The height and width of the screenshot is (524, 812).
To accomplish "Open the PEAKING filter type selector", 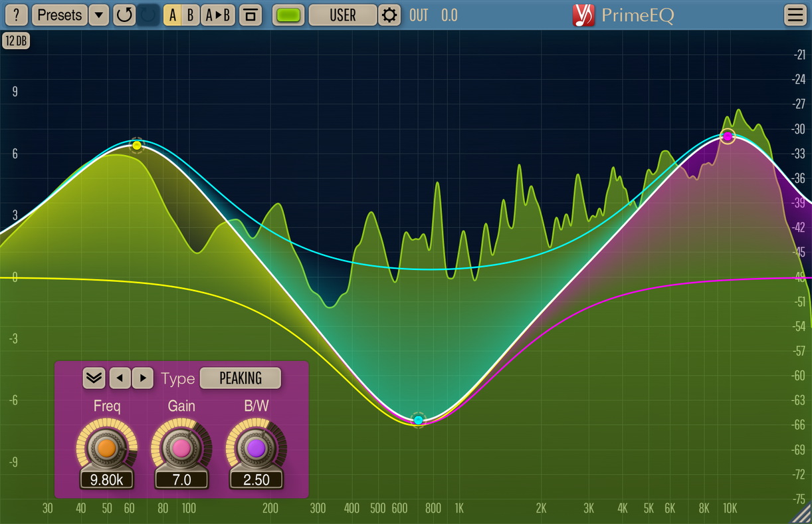I will 240,378.
